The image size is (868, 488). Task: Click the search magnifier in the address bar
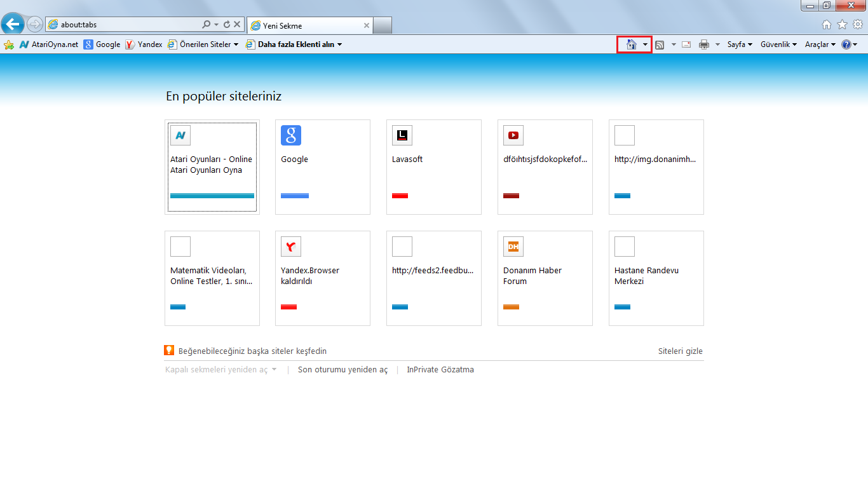[206, 24]
